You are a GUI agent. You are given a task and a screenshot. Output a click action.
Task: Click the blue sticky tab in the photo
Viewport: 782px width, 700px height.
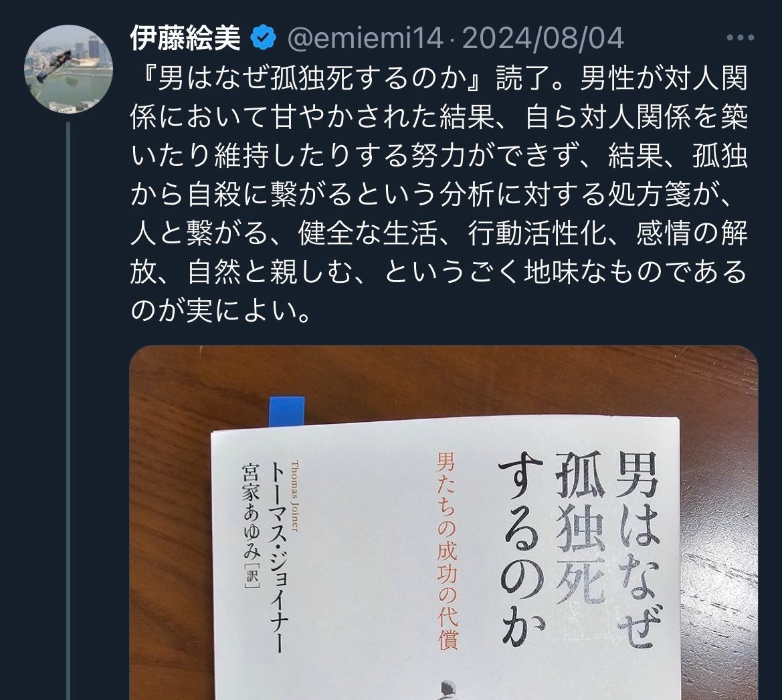(287, 412)
